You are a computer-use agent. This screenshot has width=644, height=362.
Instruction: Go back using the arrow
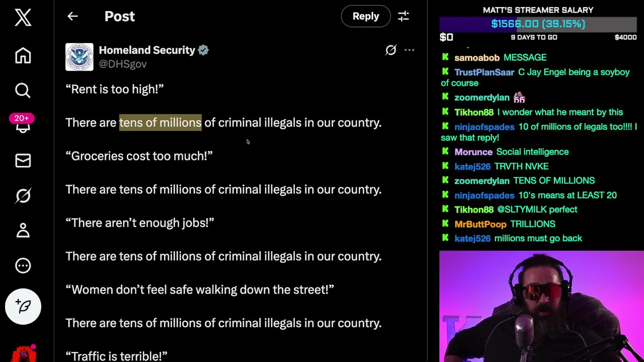click(x=72, y=17)
